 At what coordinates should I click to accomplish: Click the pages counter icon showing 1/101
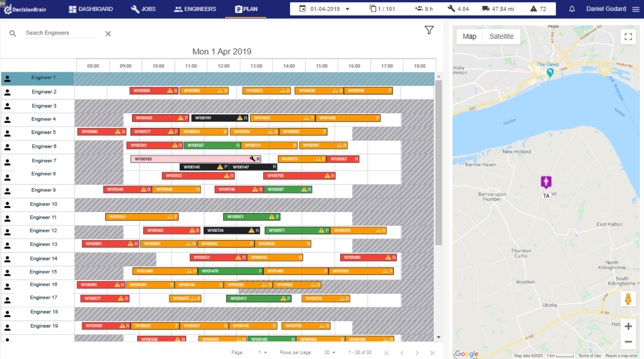[x=372, y=9]
